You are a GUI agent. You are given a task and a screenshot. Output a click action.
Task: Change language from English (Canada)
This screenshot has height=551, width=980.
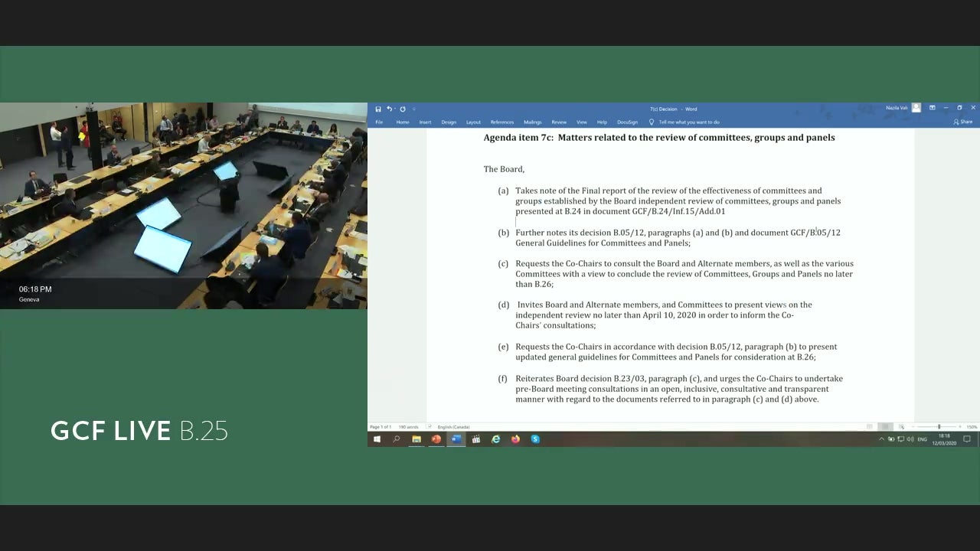point(453,427)
